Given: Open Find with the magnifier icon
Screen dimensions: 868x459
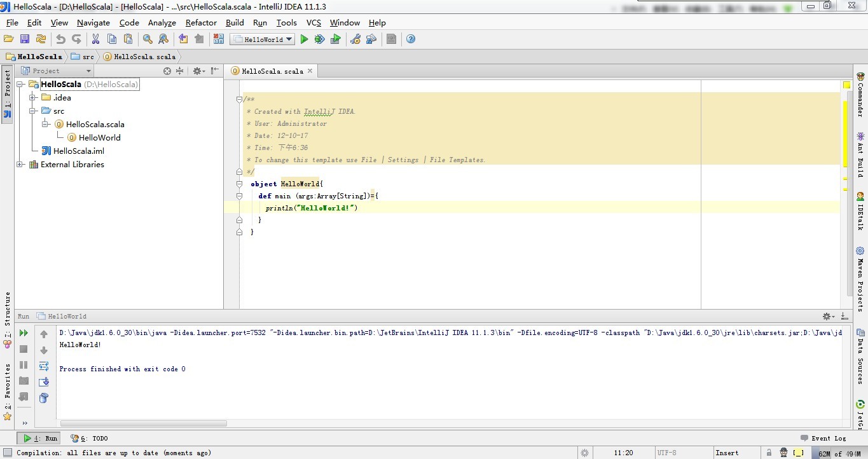Looking at the screenshot, I should 148,39.
